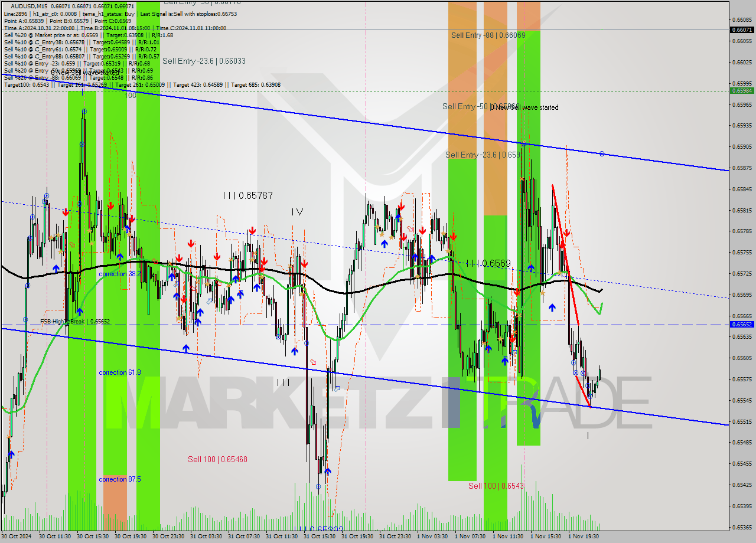Click the '1 Nov 07:30' time label
756x543 pixels.
click(x=470, y=537)
